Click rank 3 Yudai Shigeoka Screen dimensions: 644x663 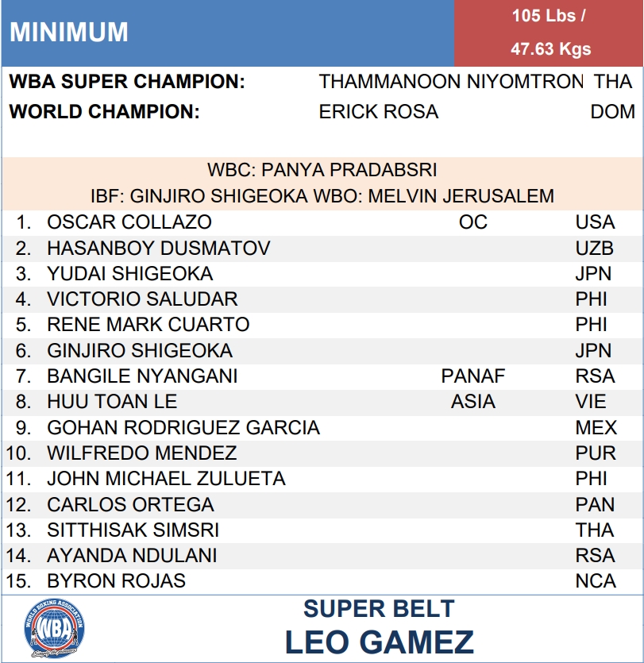pos(129,274)
